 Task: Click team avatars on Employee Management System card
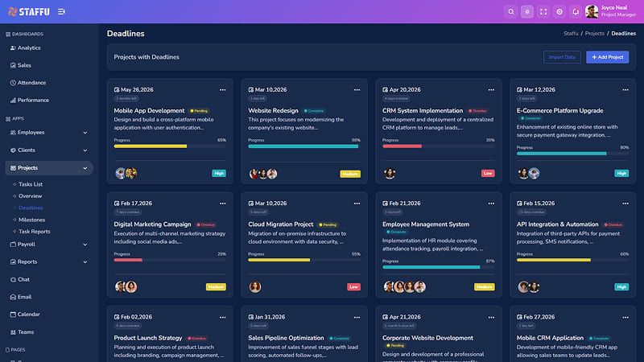[405, 287]
